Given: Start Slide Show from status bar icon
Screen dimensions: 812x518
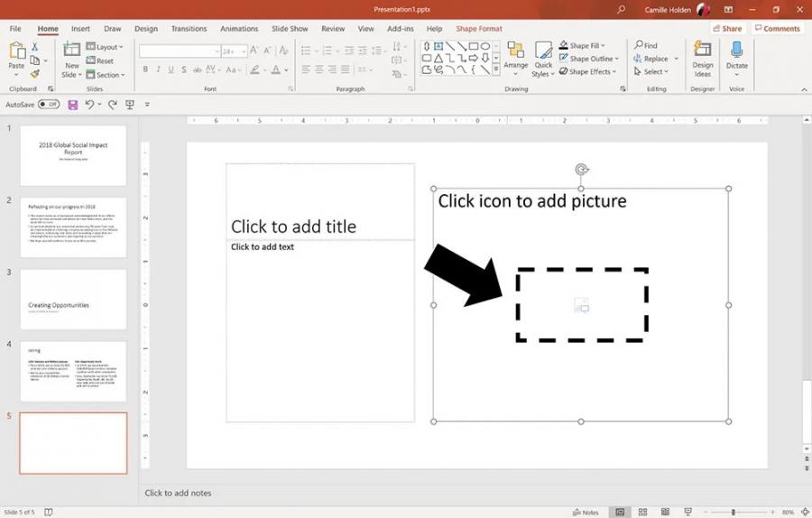Looking at the screenshot, I should [x=687, y=512].
